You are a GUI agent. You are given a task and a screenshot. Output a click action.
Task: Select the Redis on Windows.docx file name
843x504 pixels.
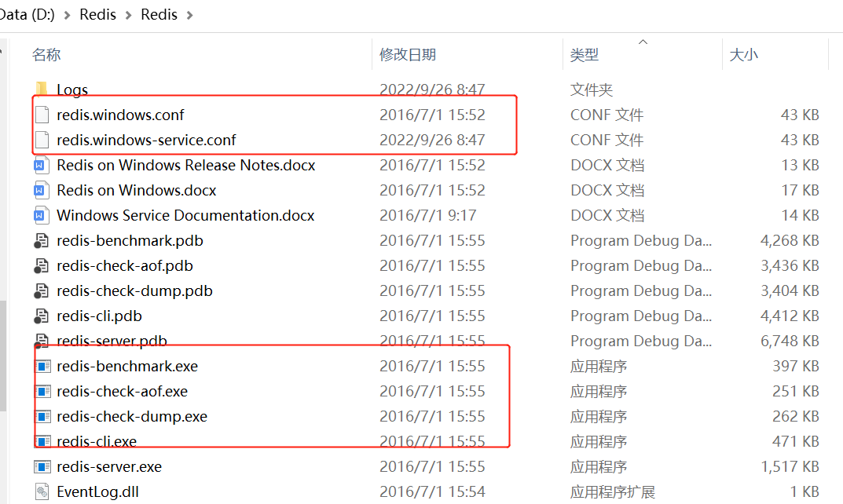pyautogui.click(x=137, y=190)
